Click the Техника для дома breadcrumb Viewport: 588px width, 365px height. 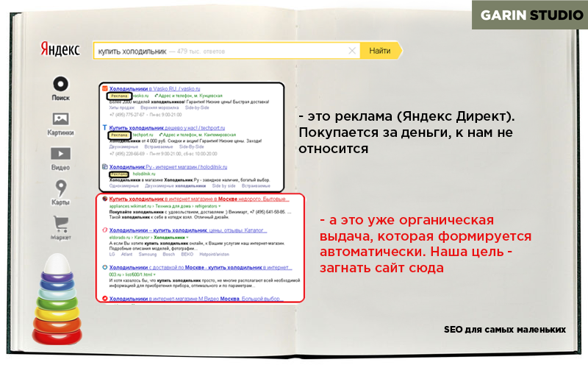173,206
